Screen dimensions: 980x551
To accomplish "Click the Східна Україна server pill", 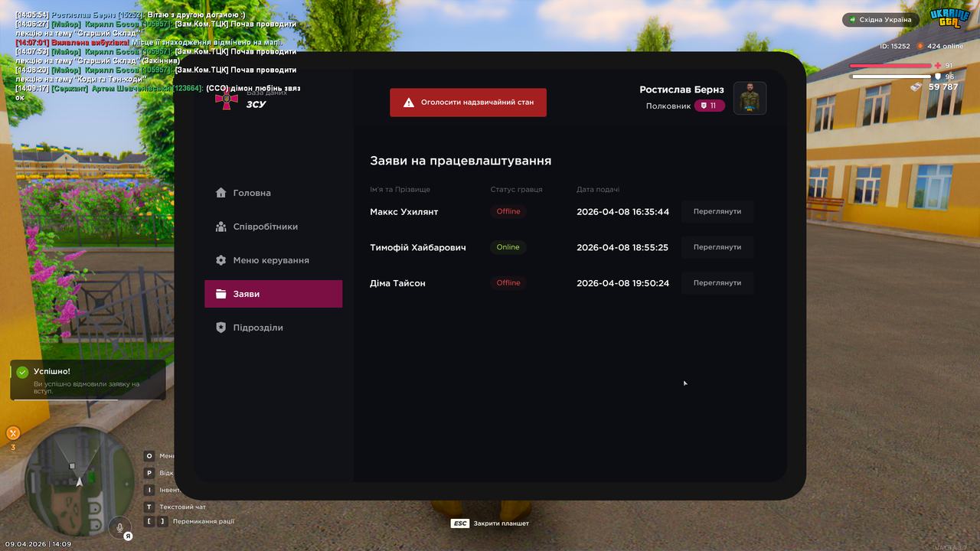I will [880, 20].
